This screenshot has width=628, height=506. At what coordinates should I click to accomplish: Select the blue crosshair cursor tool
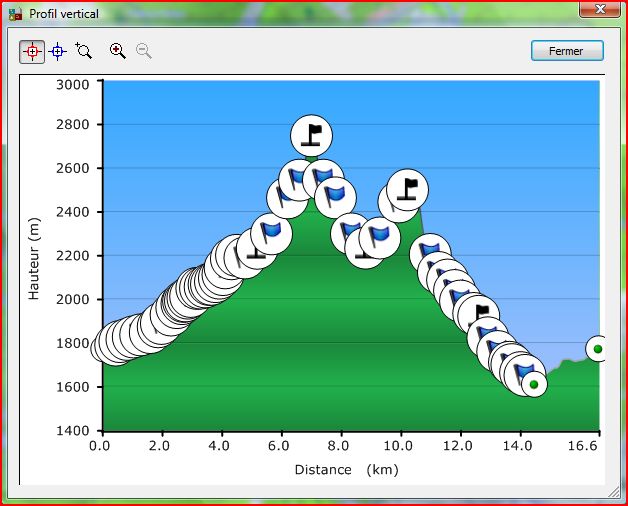point(58,51)
